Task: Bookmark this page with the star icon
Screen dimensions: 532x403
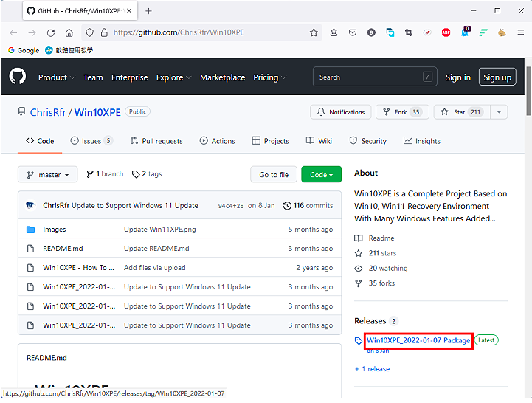Action: [314, 32]
